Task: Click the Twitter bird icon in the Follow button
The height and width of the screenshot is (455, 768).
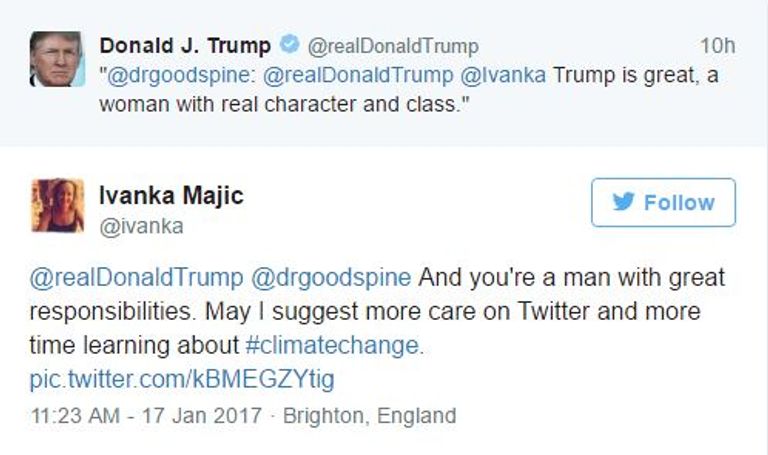Action: 623,202
